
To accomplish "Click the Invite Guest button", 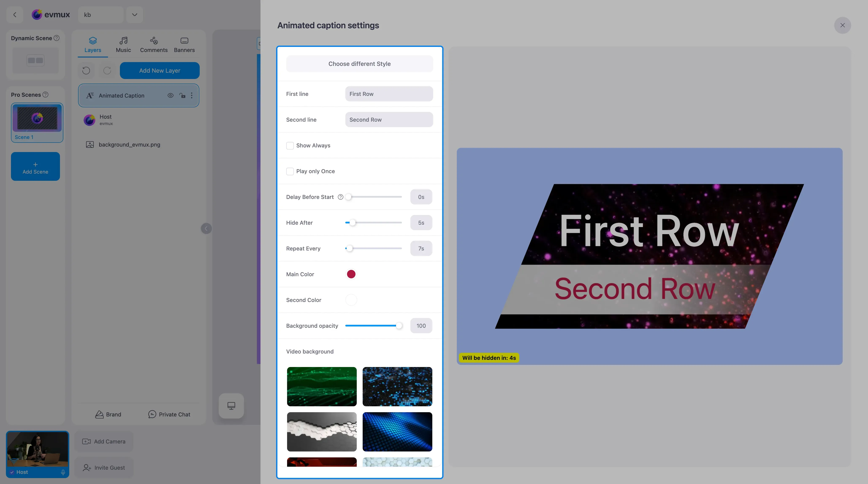I will tap(104, 468).
